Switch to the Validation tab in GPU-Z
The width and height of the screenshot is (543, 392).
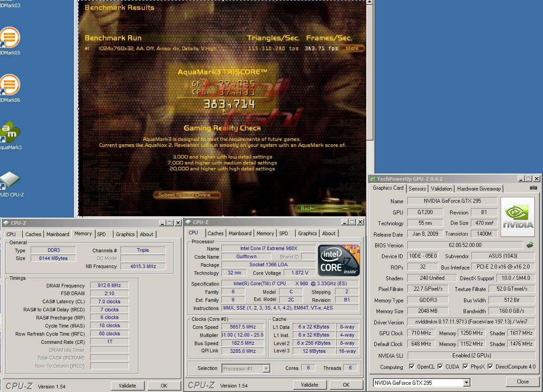pos(441,189)
